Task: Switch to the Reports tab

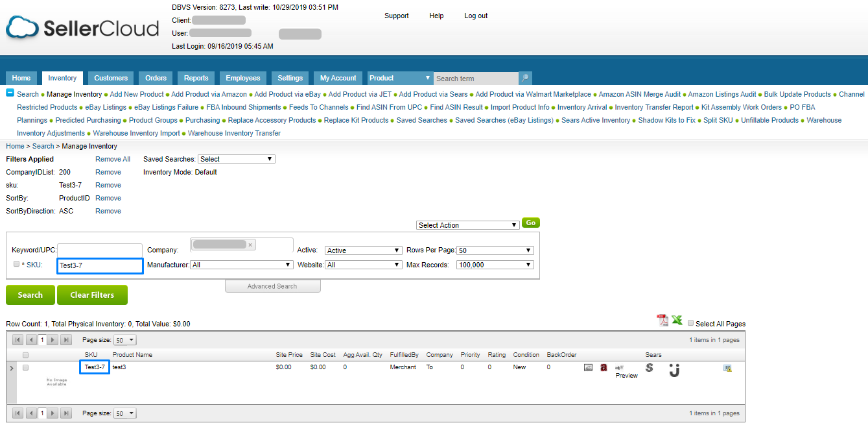Action: tap(196, 78)
